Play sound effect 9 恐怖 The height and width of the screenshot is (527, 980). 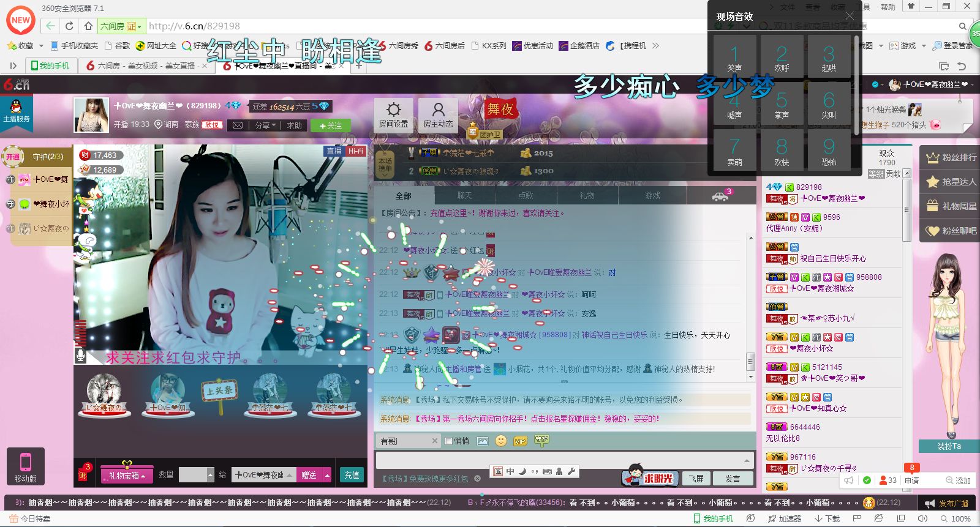[x=829, y=151]
